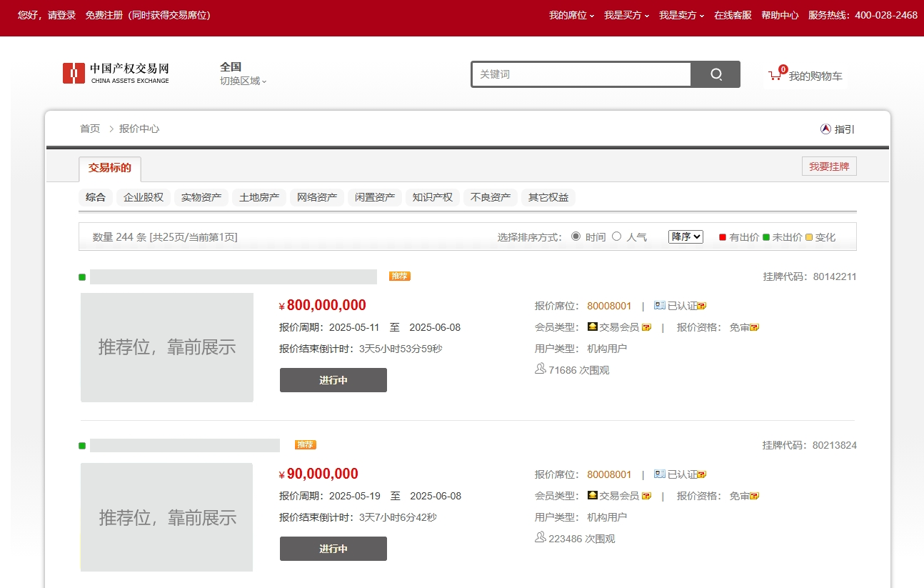Select the 时间 sort radio button
Screen dimensions: 924x588
pos(576,236)
